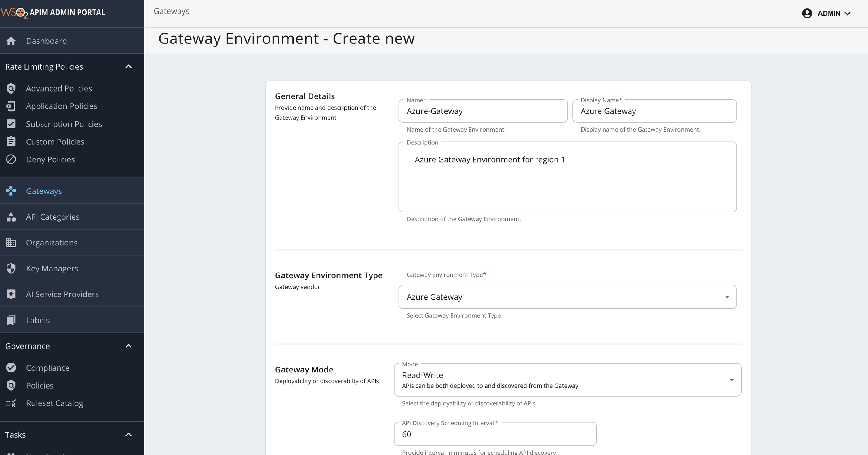Collapse the Governance section
868x455 pixels.
coord(128,346)
